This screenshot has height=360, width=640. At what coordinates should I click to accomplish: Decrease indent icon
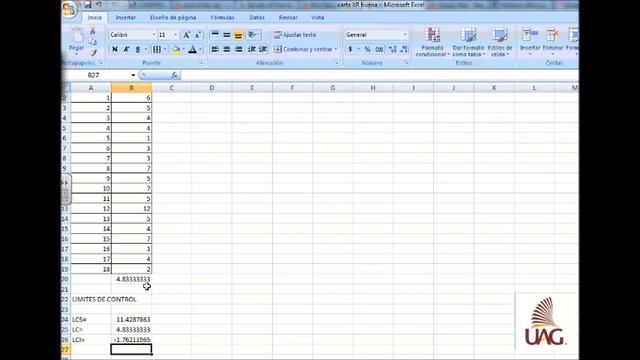pyautogui.click(x=252, y=49)
